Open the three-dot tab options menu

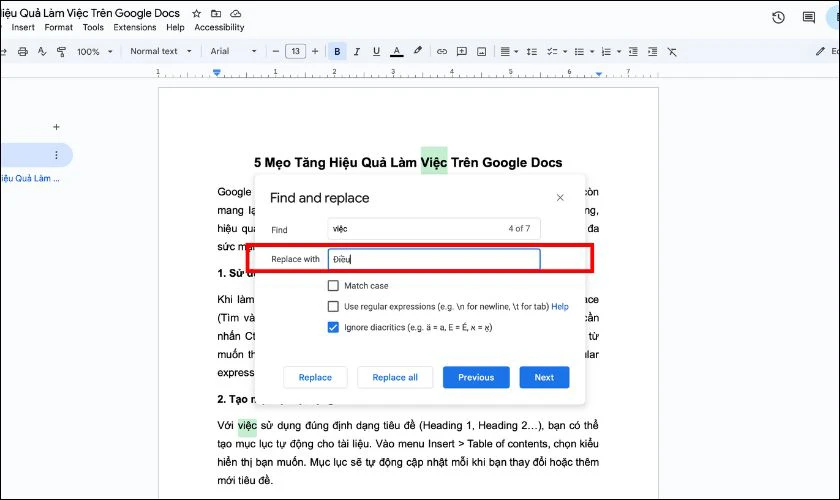(x=56, y=155)
